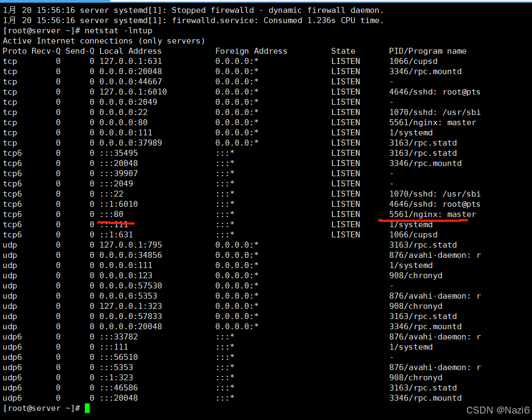Click the final '[root@server ~]#' prompt
This screenshot has height=420, width=532.
click(41, 408)
